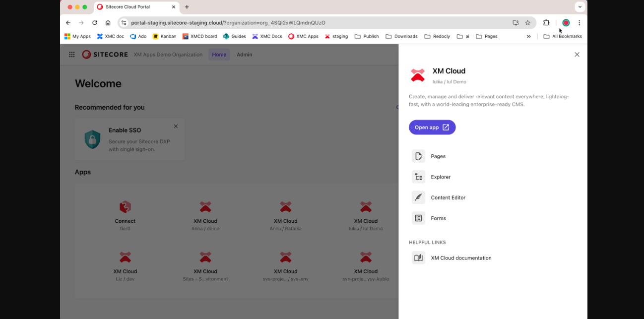
Task: Click the install app icon in address bar
Action: tap(515, 23)
